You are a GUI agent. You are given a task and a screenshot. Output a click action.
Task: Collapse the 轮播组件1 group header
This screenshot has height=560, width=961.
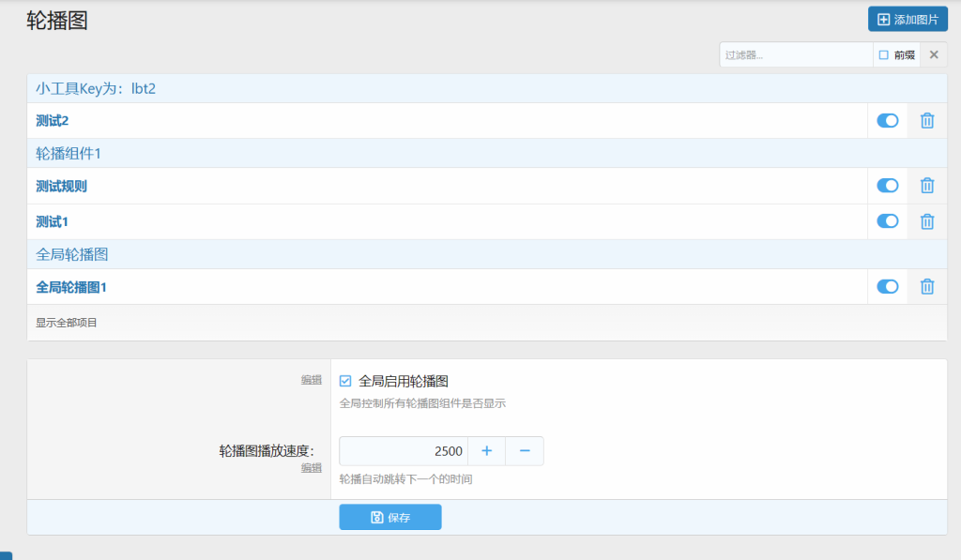(69, 154)
